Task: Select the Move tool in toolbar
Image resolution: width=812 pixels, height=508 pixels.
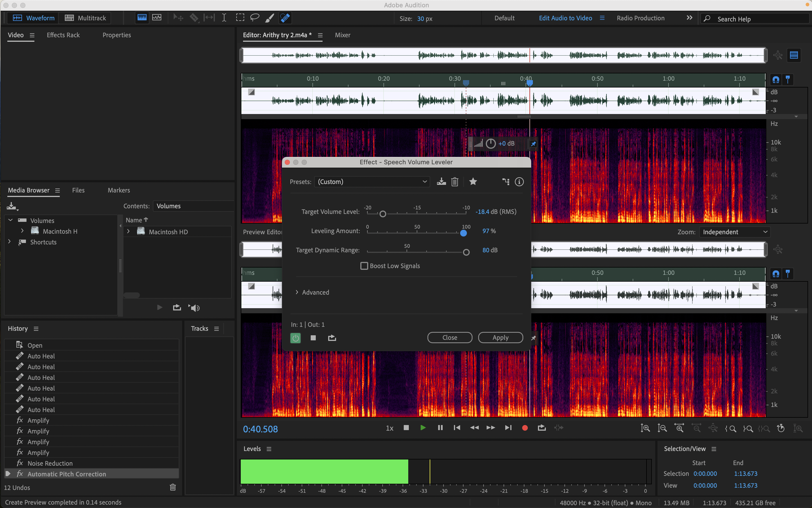Action: 178,18
